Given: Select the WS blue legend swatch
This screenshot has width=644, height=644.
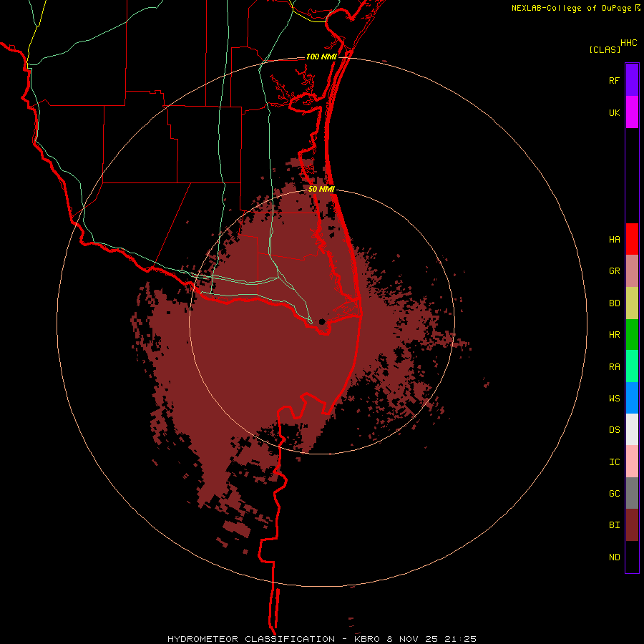Looking at the screenshot, I should pyautogui.click(x=632, y=398).
